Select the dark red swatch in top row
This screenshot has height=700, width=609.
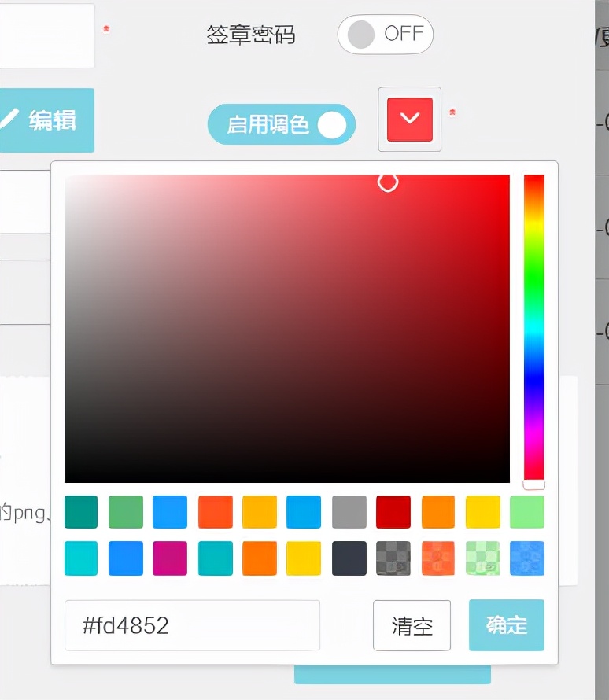(x=393, y=511)
